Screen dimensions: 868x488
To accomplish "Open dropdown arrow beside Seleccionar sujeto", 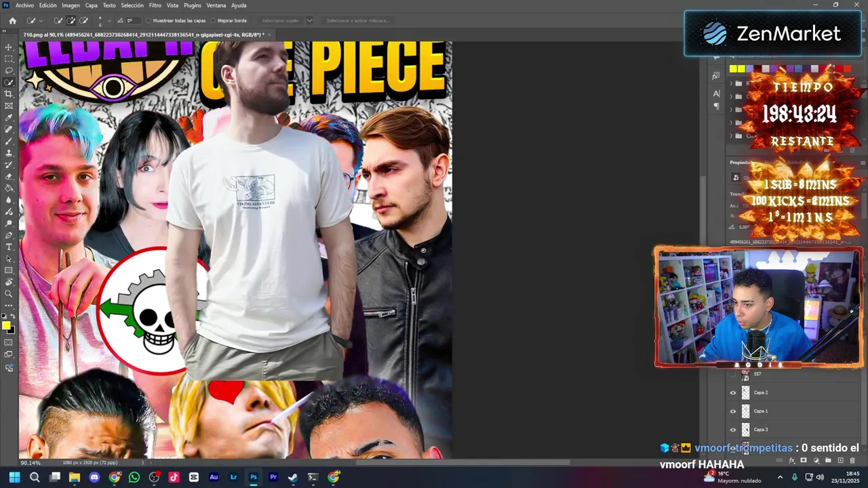I will (x=310, y=20).
